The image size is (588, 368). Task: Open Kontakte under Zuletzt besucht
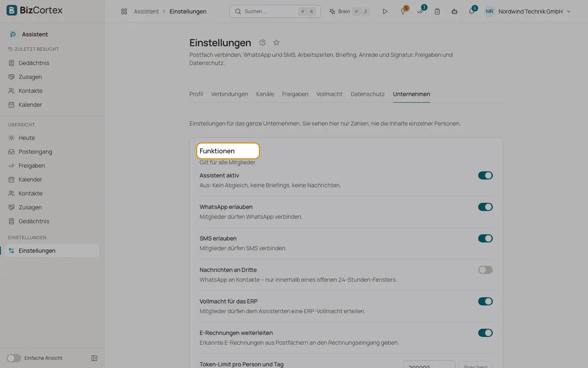pyautogui.click(x=52, y=91)
